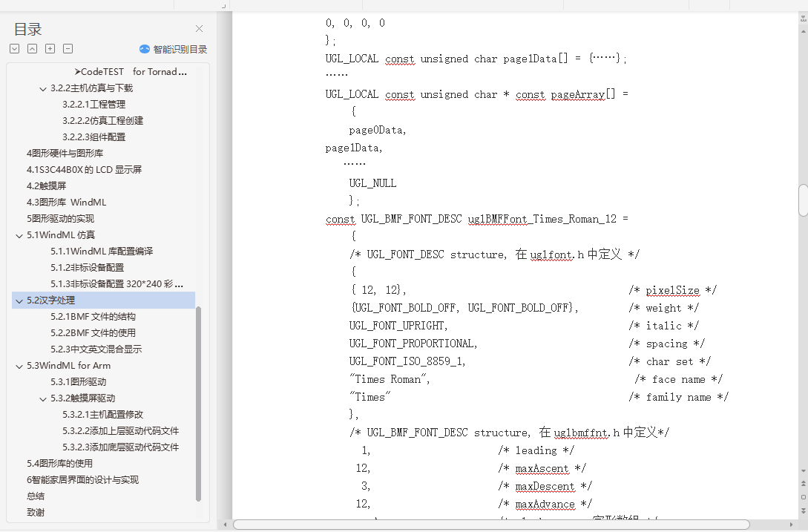Click the UGL_NULL code line

point(372,183)
